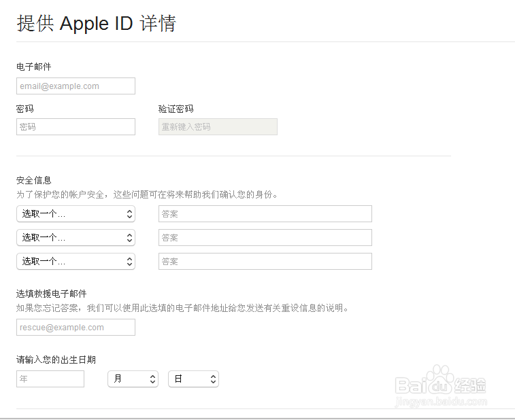515x420 pixels.
Task: Click the first 答案 answer field
Action: pos(265,214)
